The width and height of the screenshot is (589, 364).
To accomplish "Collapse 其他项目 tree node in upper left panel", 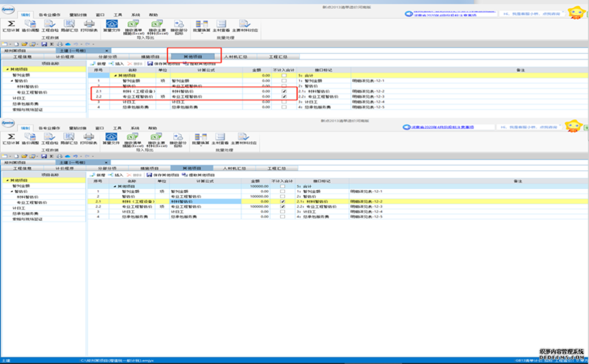I will coord(6,69).
